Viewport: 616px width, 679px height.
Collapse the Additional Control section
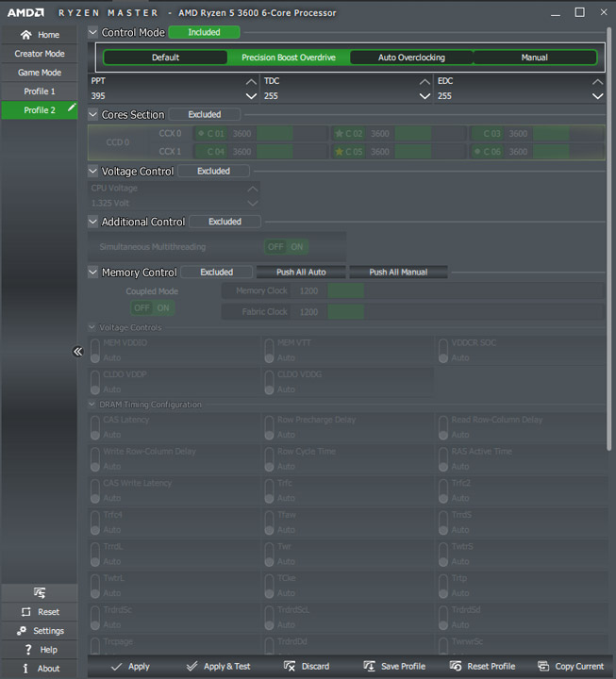(92, 222)
